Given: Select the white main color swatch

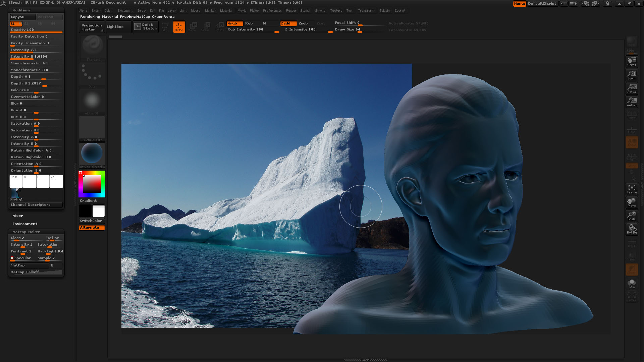Looking at the screenshot, I should [99, 211].
